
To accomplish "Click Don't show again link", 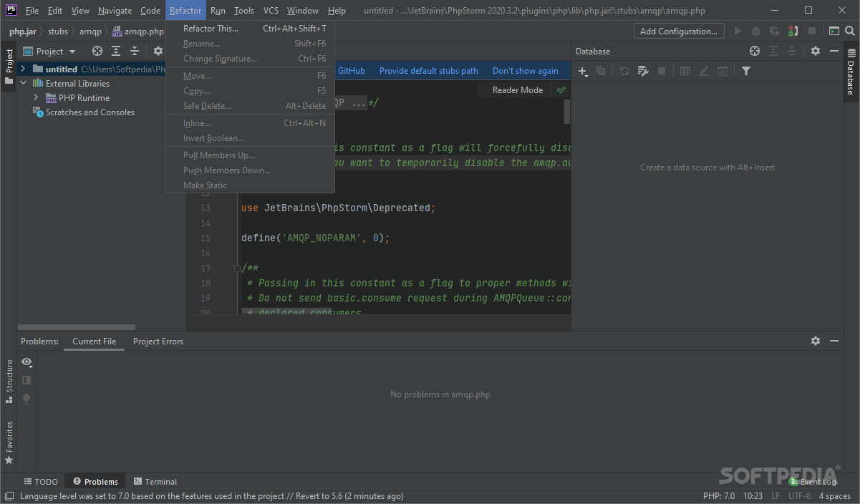I will 526,71.
